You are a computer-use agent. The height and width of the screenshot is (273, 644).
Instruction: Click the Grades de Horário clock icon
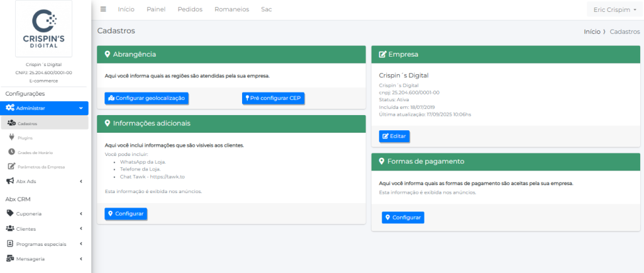click(x=11, y=152)
